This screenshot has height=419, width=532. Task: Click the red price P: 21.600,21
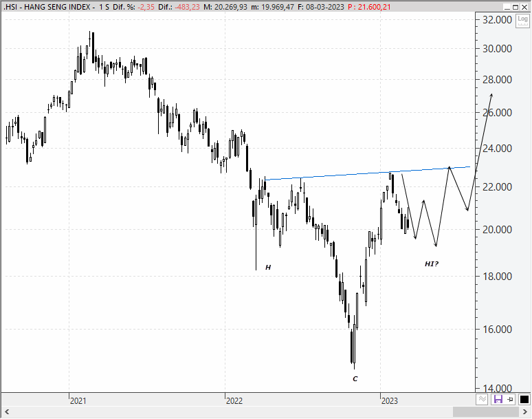click(369, 7)
